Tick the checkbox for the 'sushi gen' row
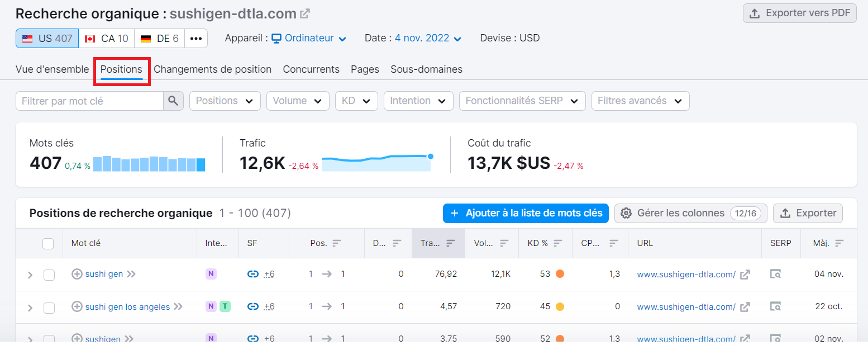This screenshot has height=345, width=868. (x=49, y=275)
